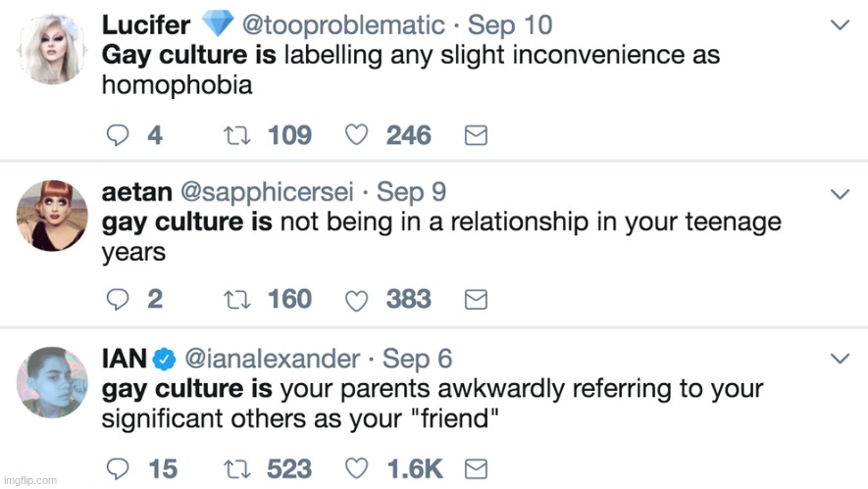This screenshot has width=868, height=489.
Task: Open tweet options chevron for IAN's tweet
Action: click(x=841, y=359)
